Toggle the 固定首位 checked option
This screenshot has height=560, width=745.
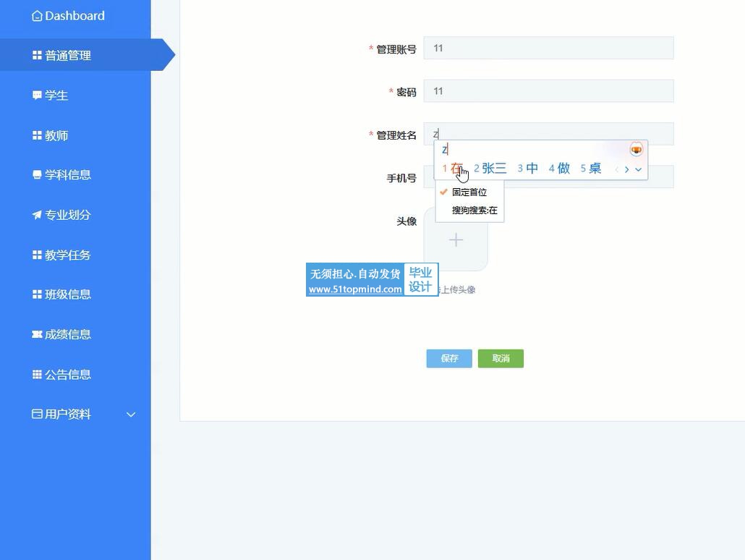click(469, 192)
